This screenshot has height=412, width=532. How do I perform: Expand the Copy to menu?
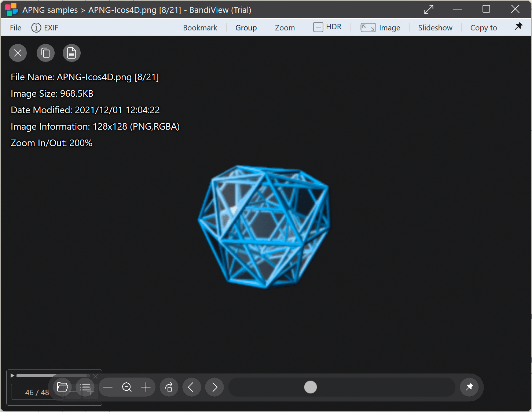483,28
